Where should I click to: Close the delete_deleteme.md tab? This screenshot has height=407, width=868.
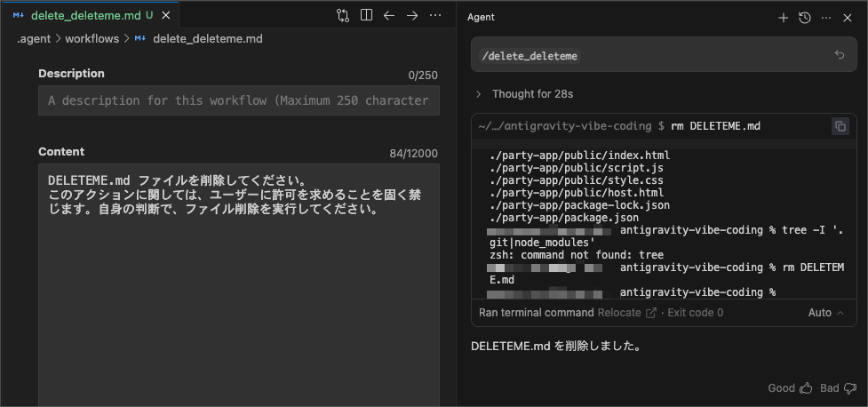(165, 15)
